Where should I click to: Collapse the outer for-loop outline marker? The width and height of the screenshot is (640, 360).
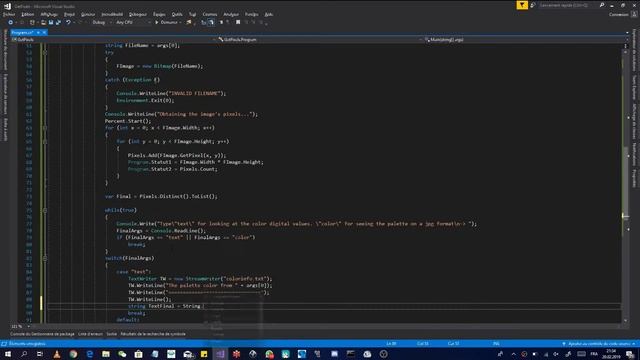[x=45, y=128]
